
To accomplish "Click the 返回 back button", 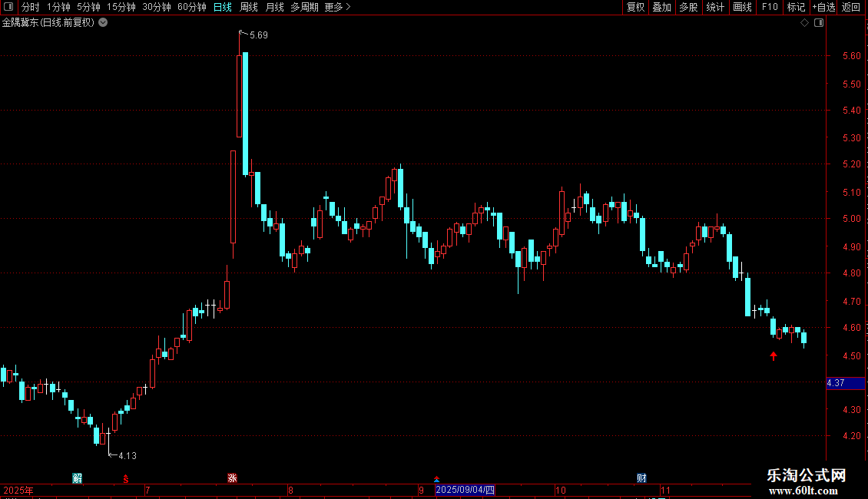I will click(x=851, y=7).
